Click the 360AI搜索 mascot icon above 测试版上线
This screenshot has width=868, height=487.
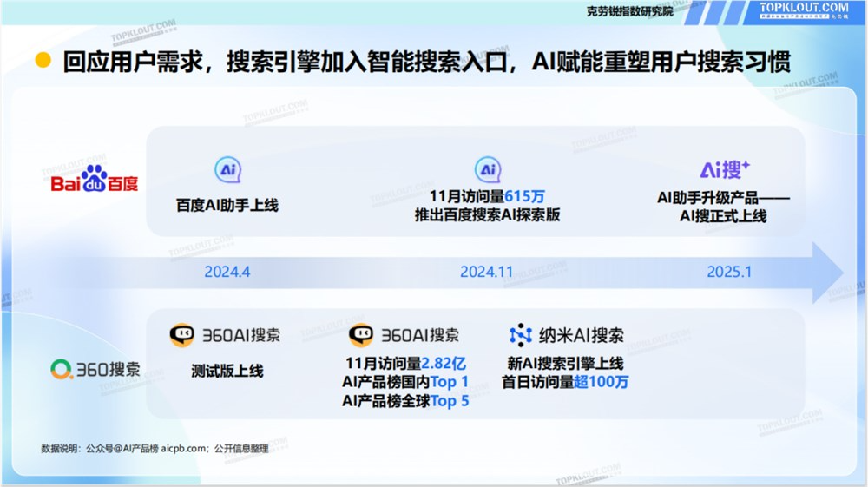181,335
